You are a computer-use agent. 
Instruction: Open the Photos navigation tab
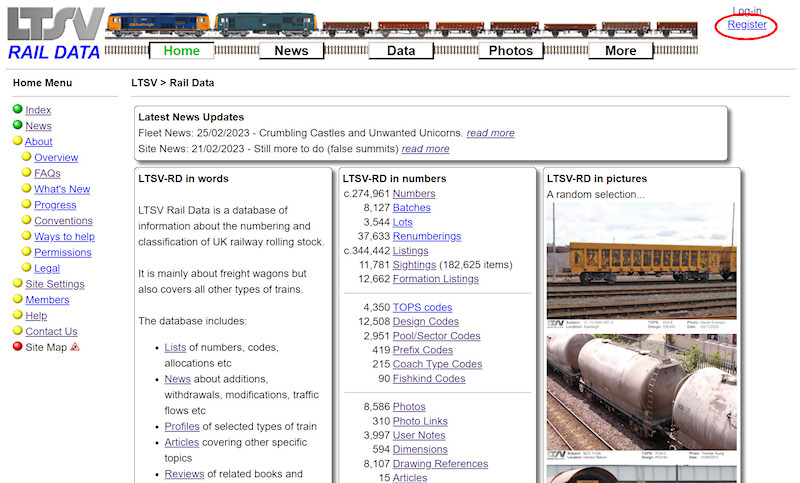(511, 51)
